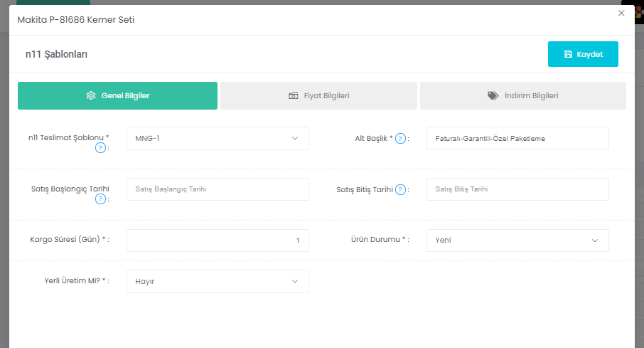
Task: Switch to the Fiyat Bilgileri tab
Action: tap(318, 95)
